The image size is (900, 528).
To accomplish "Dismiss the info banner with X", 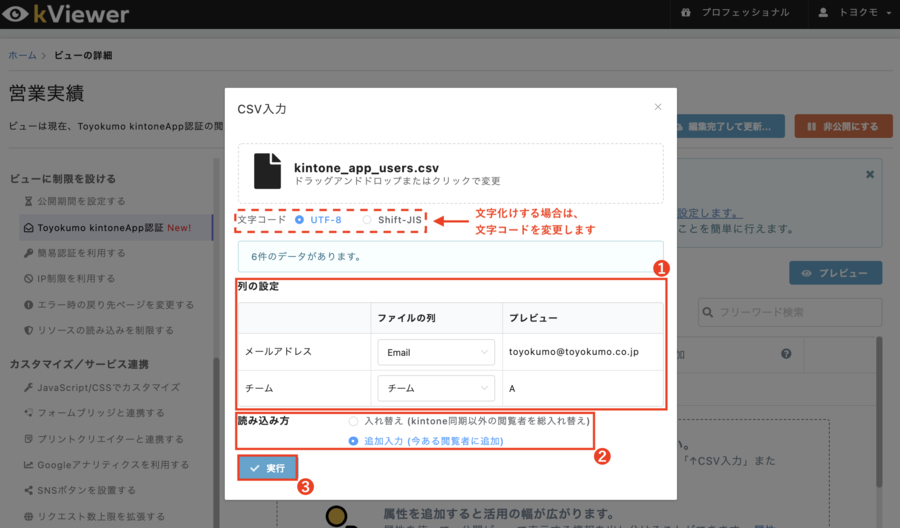I will (x=870, y=174).
